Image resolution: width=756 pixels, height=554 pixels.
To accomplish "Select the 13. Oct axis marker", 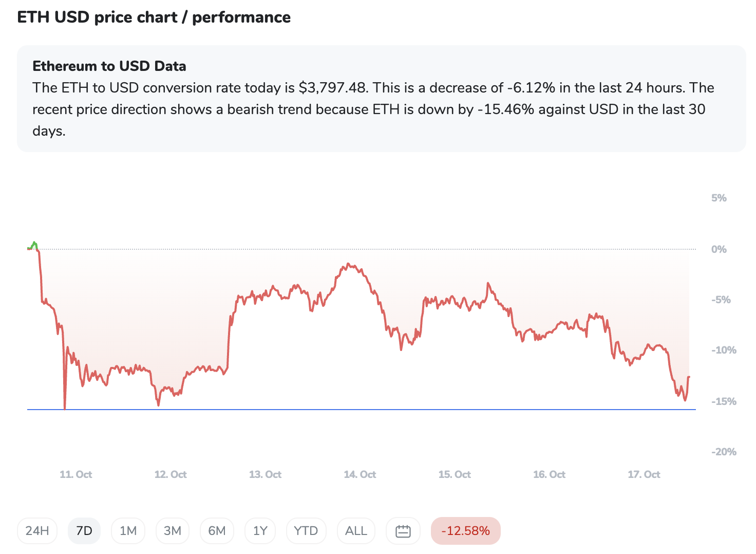I will pos(265,474).
